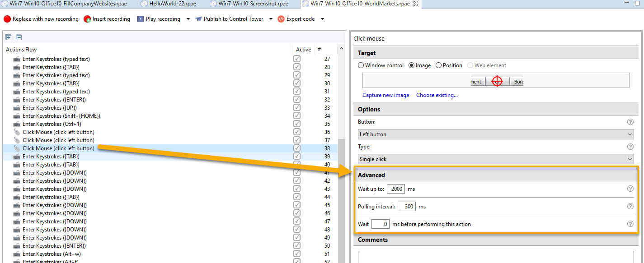This screenshot has width=644, height=263.
Task: Toggle Active checkbox for row 35 Ctrl+1
Action: [297, 124]
